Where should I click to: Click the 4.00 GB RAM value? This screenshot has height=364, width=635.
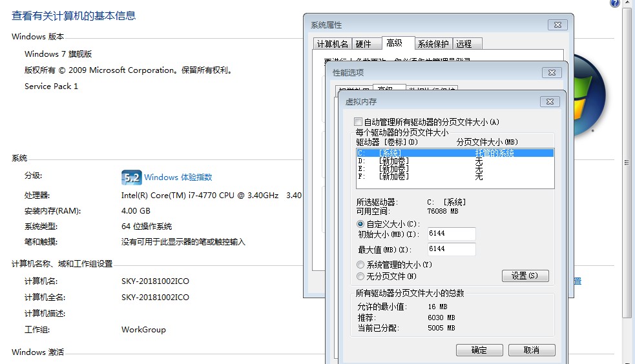pyautogui.click(x=136, y=210)
